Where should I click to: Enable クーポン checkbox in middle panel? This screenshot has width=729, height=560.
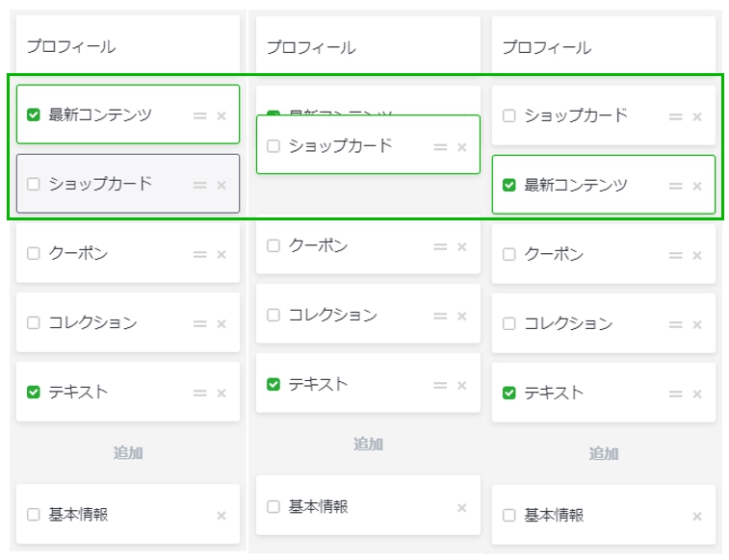click(273, 245)
